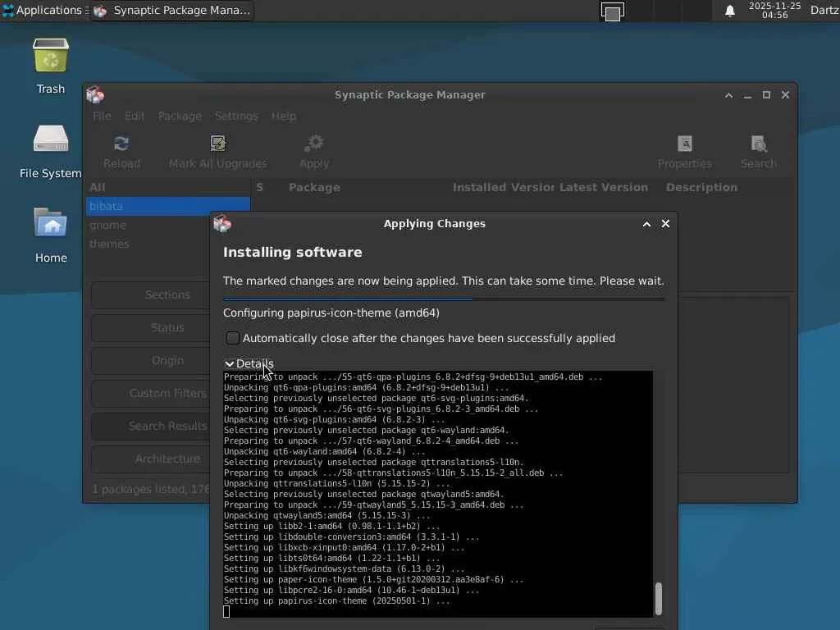Screen dimensions: 840x630
Task: Open the Edit menu in Synaptic
Action: pyautogui.click(x=135, y=116)
